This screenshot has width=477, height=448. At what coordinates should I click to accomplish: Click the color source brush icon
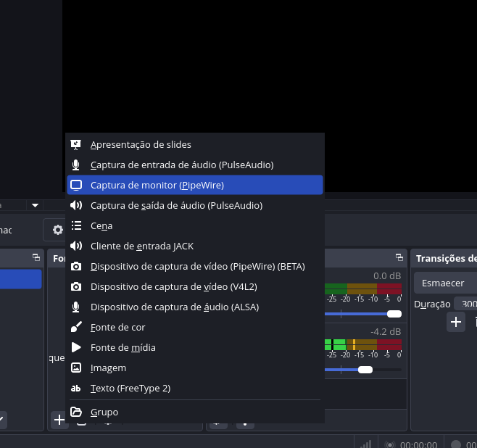pyautogui.click(x=76, y=327)
